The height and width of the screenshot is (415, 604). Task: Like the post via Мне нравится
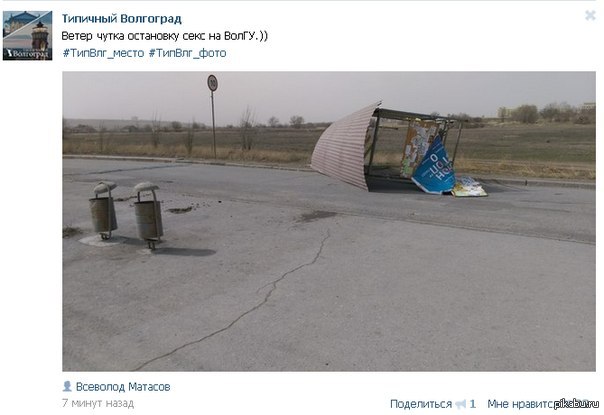(x=520, y=404)
